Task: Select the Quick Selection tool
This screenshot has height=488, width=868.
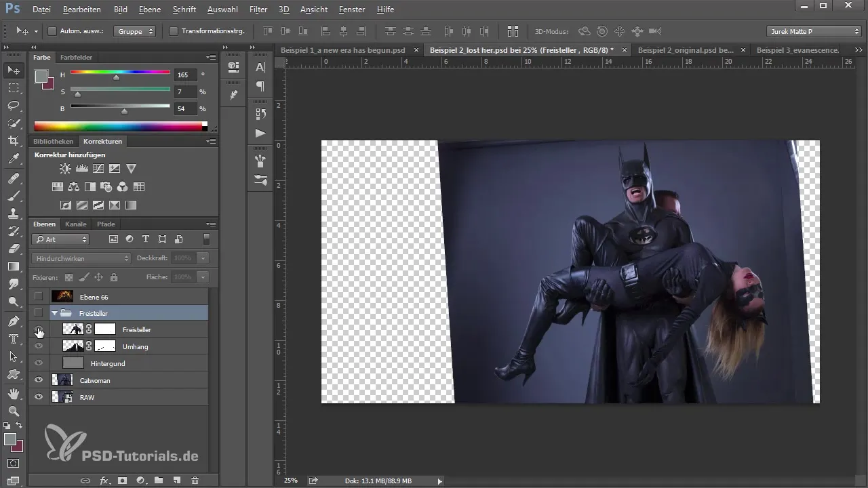Action: pyautogui.click(x=14, y=123)
